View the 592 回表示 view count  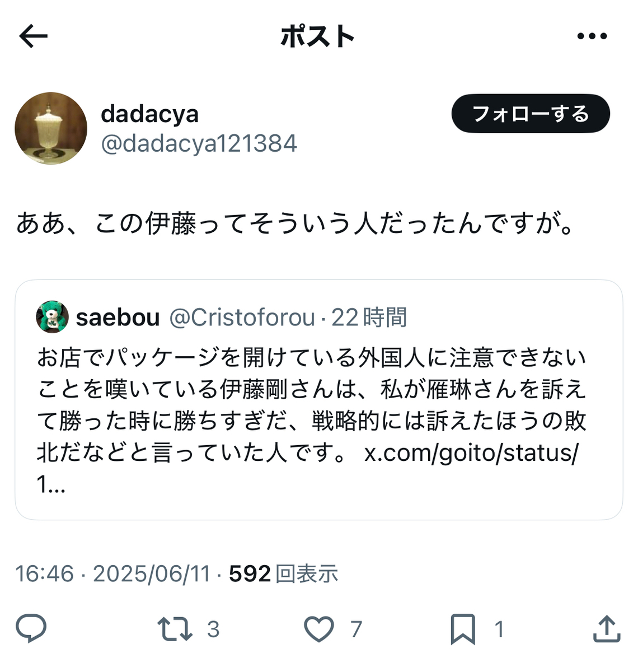click(x=283, y=573)
